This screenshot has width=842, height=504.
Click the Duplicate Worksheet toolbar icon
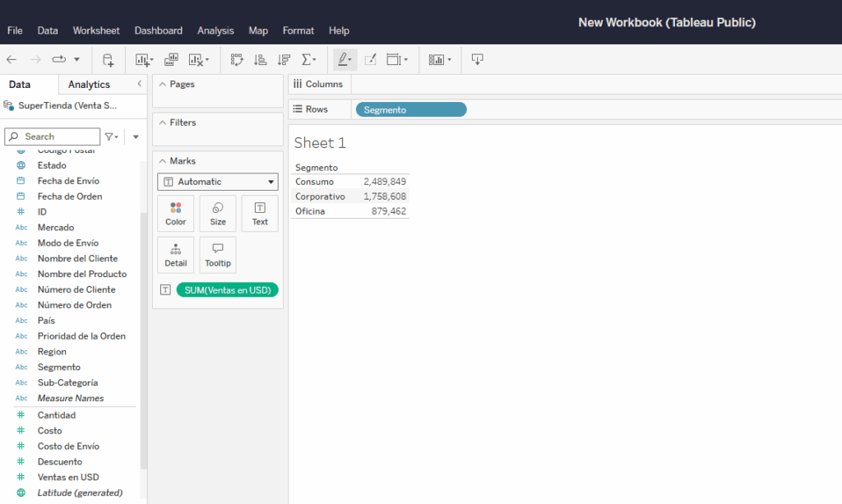pos(171,60)
